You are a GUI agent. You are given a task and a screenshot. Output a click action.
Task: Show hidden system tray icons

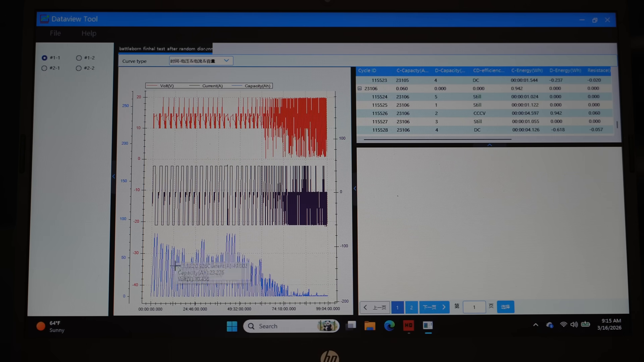(x=536, y=325)
